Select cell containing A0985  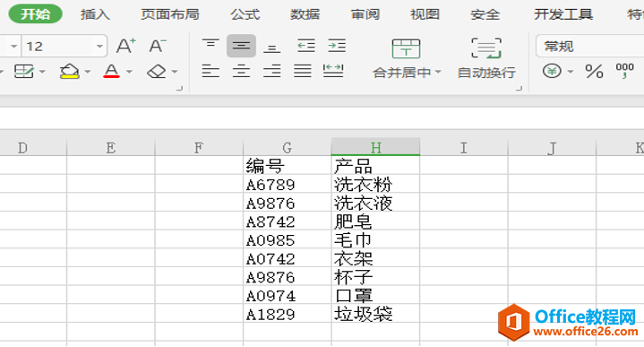(x=288, y=239)
